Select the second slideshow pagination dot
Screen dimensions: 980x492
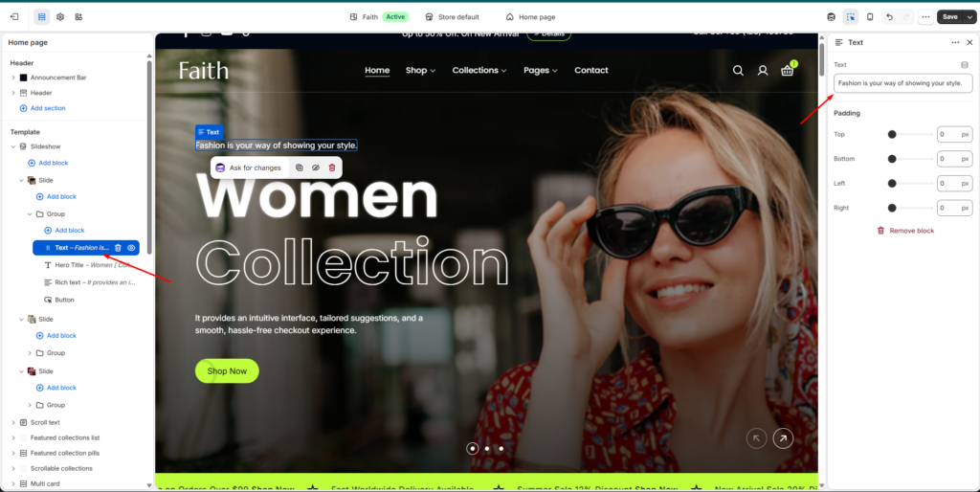coord(487,448)
